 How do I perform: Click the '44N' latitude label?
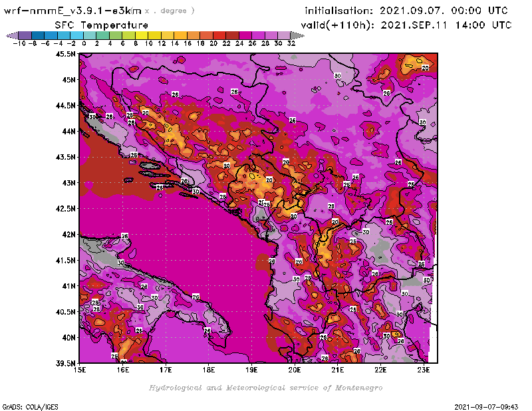pyautogui.click(x=68, y=131)
